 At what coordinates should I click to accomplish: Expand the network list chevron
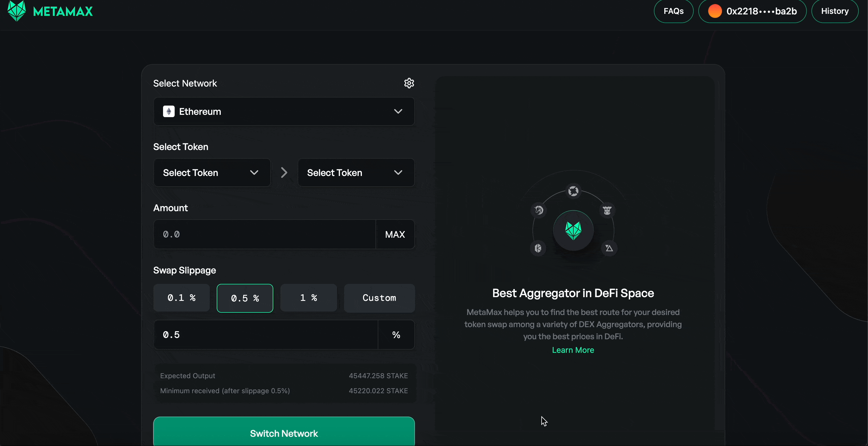[x=398, y=111]
